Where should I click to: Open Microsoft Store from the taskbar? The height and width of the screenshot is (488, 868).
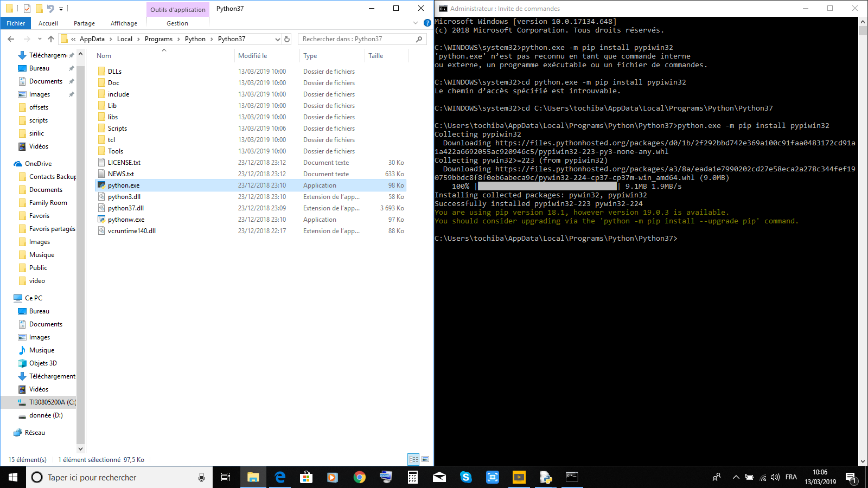(307, 477)
